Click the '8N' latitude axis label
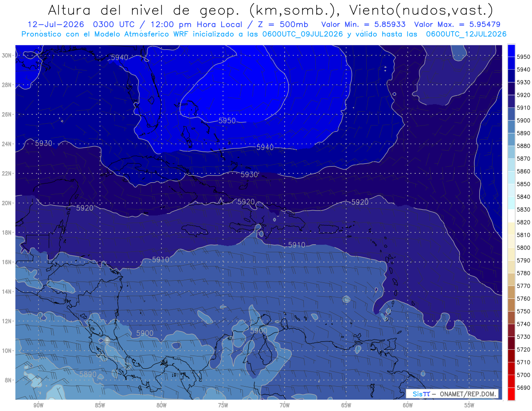 [9, 380]
